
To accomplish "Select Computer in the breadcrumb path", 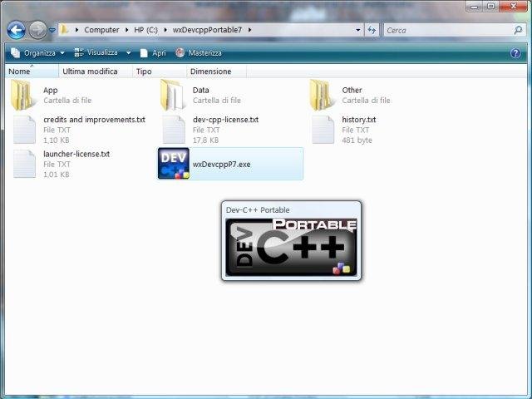I will 101,30.
